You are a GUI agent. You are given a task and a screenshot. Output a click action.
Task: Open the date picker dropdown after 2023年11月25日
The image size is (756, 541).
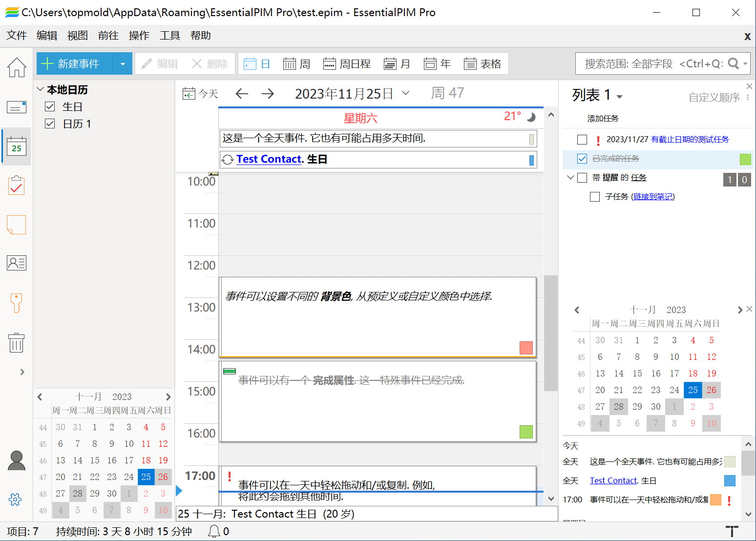(405, 93)
